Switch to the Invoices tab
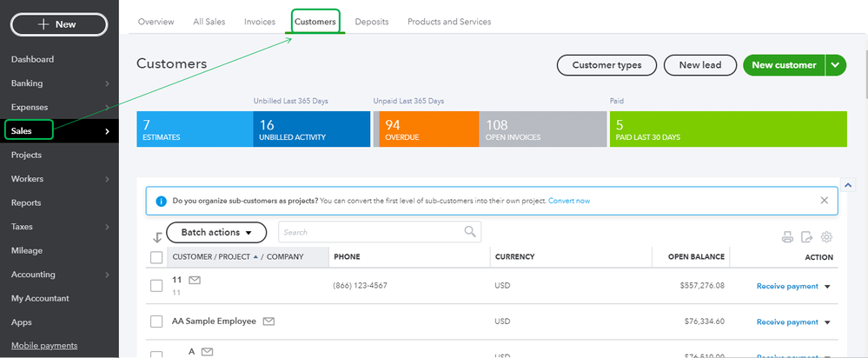 pyautogui.click(x=260, y=22)
